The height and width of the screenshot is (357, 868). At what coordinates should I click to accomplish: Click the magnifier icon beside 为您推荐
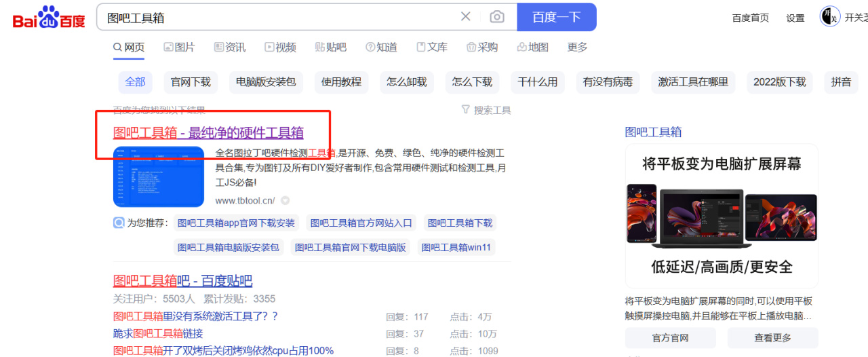point(119,223)
